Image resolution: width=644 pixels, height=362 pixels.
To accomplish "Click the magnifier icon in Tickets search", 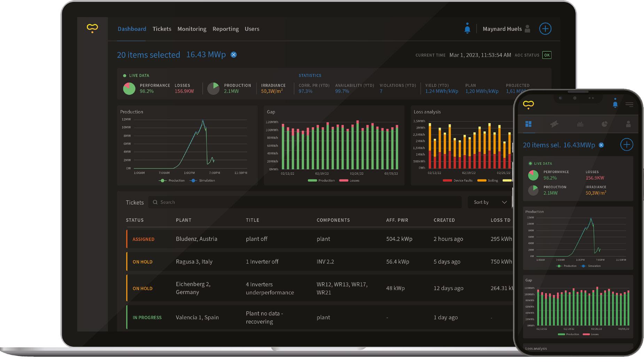I will coord(155,202).
